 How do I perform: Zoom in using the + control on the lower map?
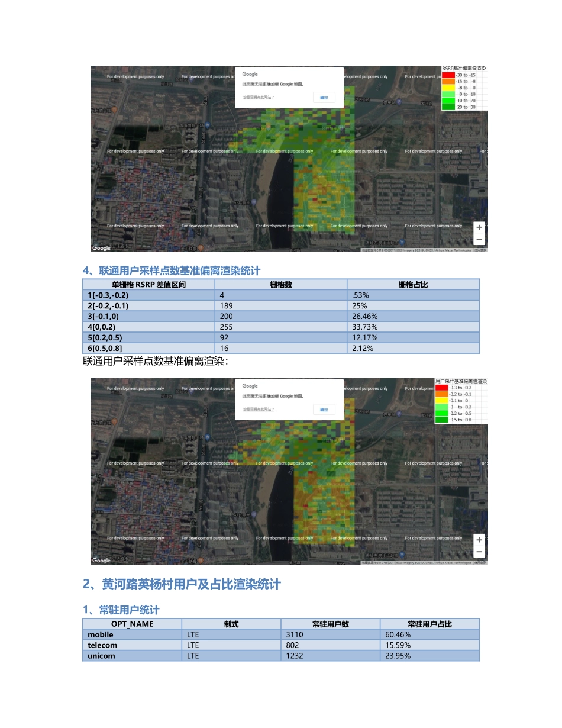click(479, 540)
